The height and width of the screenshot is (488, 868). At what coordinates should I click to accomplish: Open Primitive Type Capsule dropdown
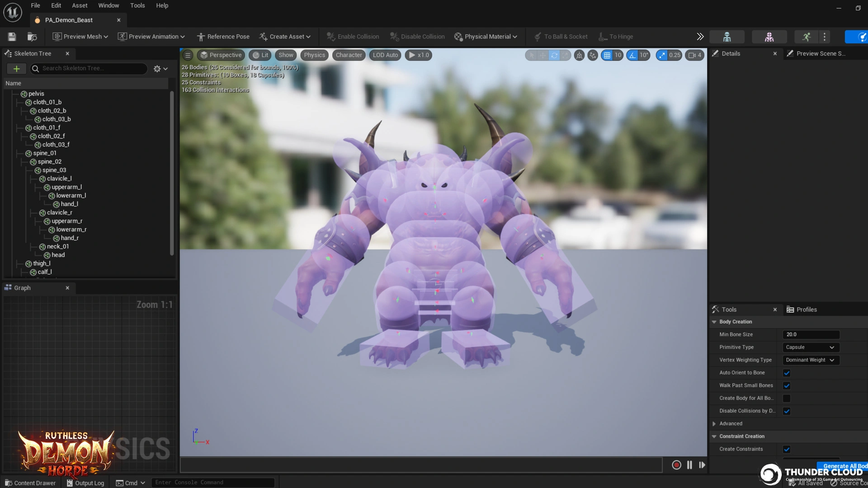pyautogui.click(x=811, y=347)
